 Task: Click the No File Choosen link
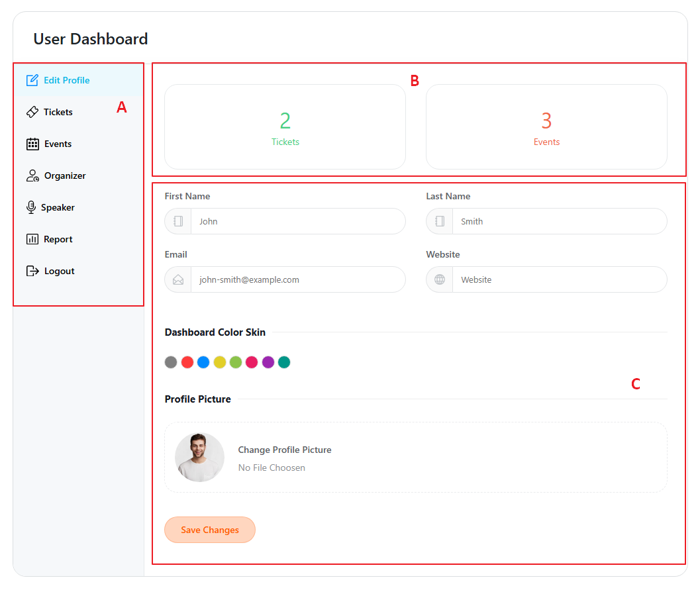tap(272, 467)
